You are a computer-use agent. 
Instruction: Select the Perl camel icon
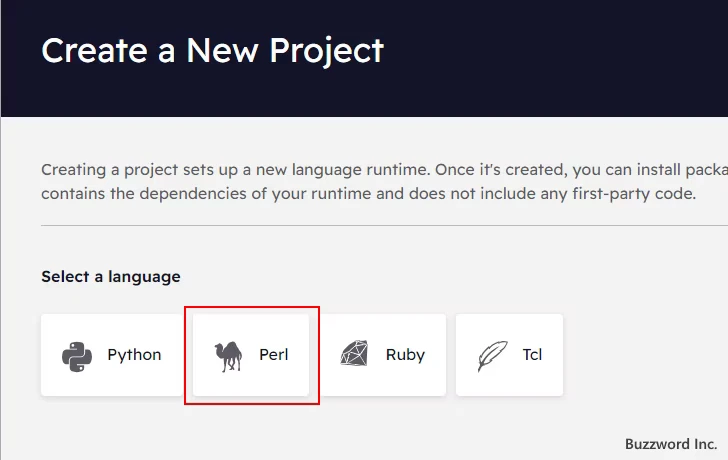(x=228, y=356)
